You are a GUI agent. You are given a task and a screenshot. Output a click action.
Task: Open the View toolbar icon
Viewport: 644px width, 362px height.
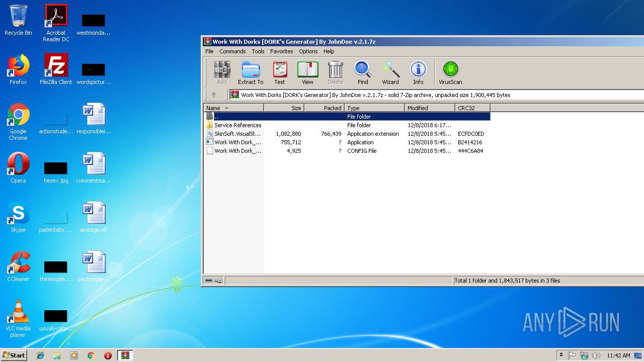click(x=307, y=72)
